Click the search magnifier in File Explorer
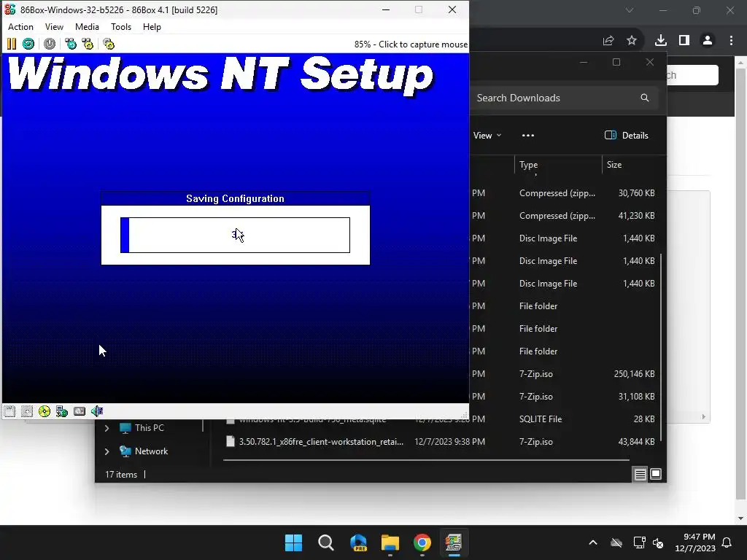 click(x=645, y=98)
